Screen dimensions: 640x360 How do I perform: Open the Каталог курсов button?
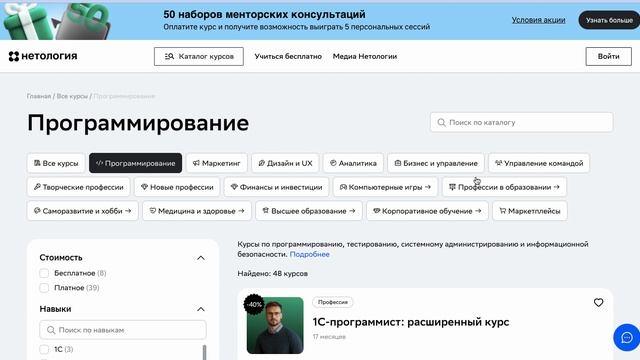click(199, 56)
